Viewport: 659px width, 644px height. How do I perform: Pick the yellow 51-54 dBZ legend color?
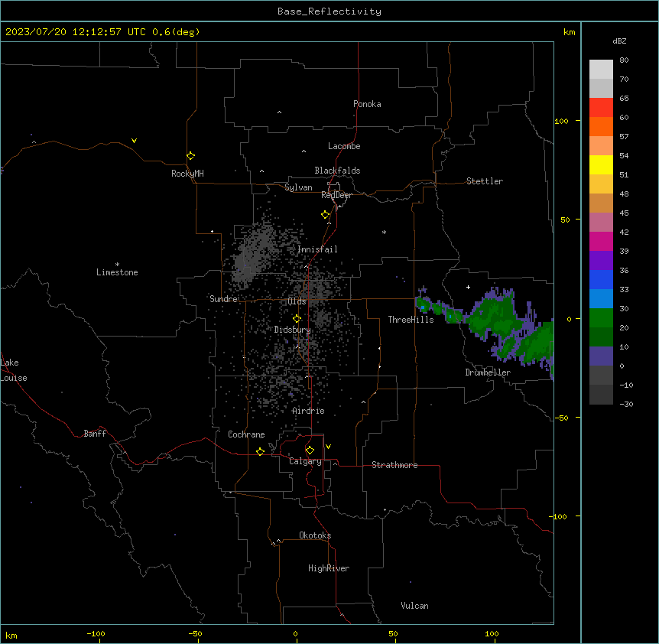(601, 164)
